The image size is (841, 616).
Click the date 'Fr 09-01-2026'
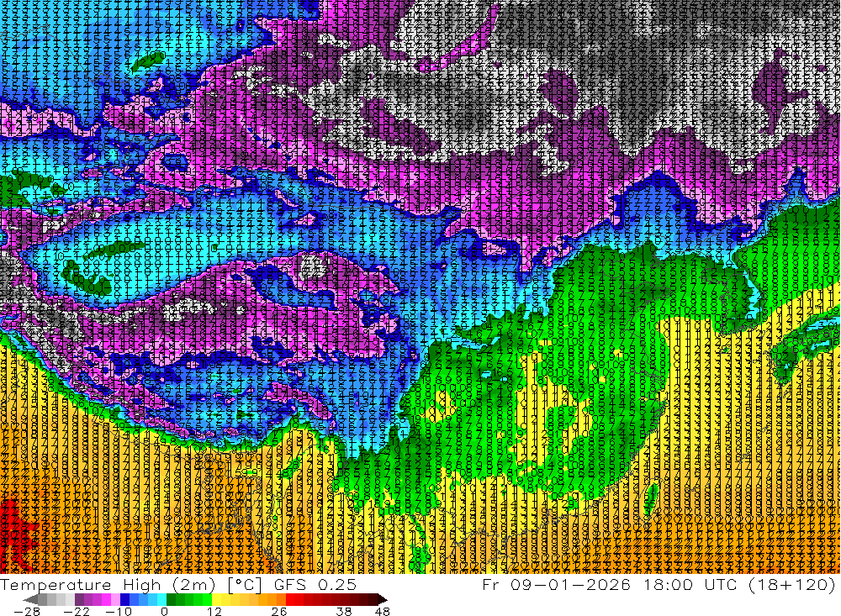[x=557, y=584]
